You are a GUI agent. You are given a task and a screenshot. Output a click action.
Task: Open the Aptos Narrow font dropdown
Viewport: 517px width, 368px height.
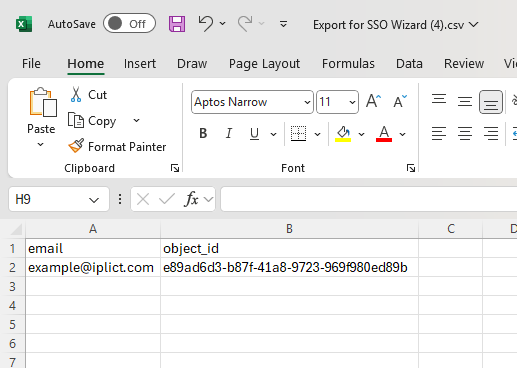point(307,102)
